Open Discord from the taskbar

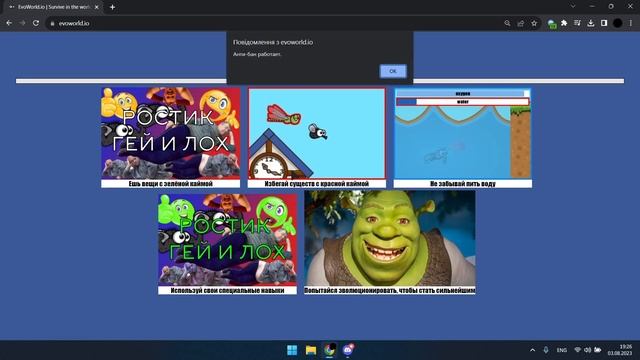(x=348, y=350)
